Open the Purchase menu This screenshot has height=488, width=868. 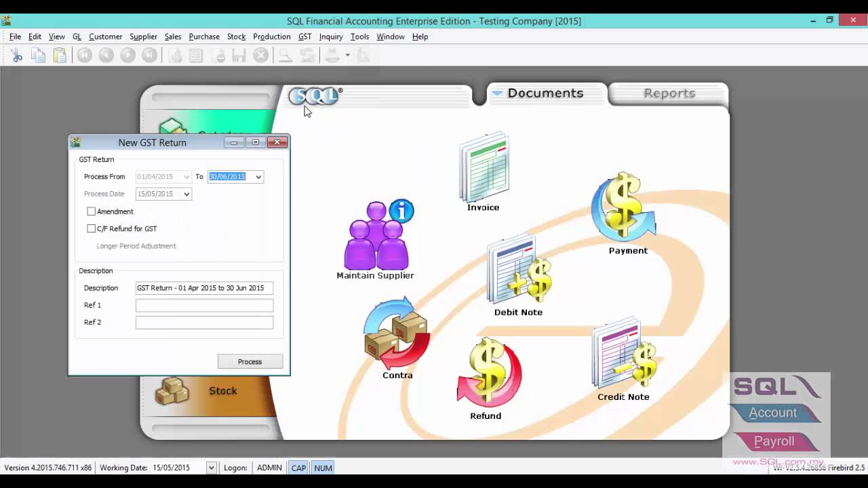tap(204, 37)
